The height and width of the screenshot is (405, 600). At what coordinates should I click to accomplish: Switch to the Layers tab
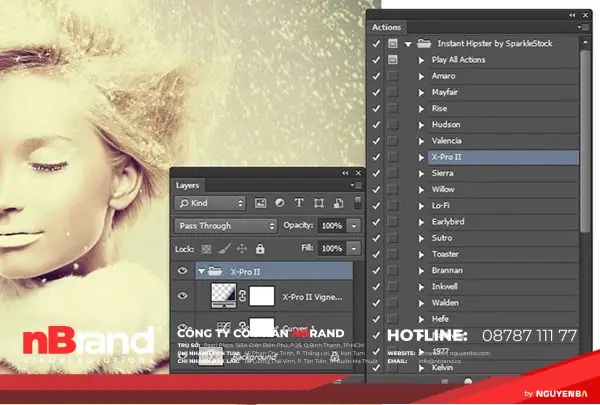(x=188, y=185)
